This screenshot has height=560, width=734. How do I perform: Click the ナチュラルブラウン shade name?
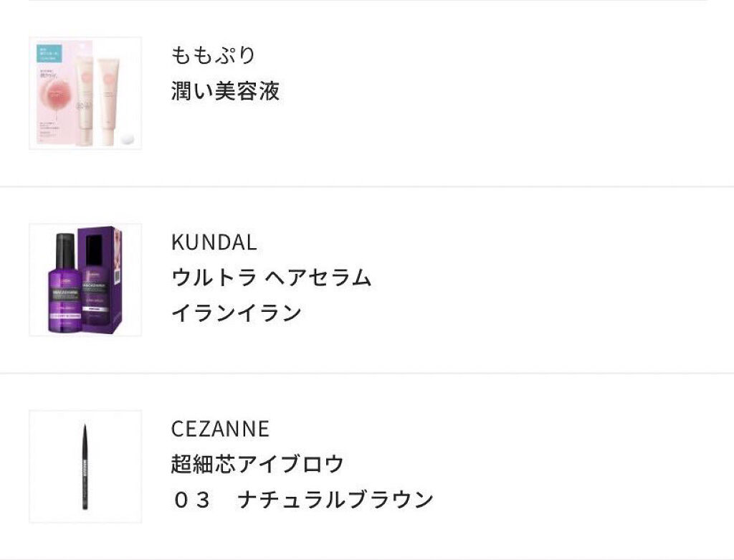335,500
